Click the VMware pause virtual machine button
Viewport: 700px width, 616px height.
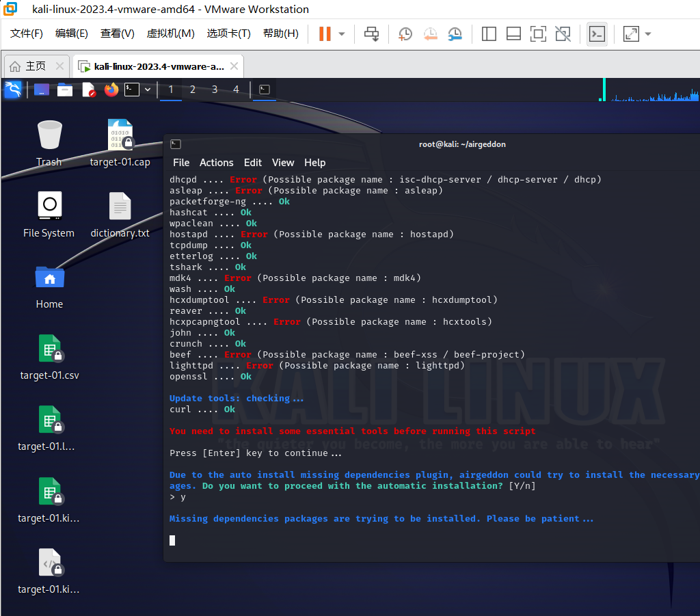coord(325,34)
